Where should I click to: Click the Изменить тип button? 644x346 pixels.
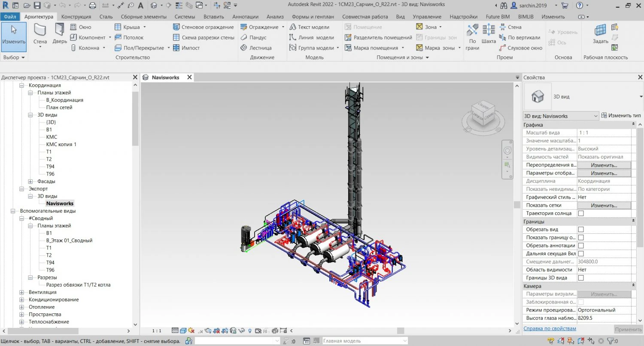point(621,116)
